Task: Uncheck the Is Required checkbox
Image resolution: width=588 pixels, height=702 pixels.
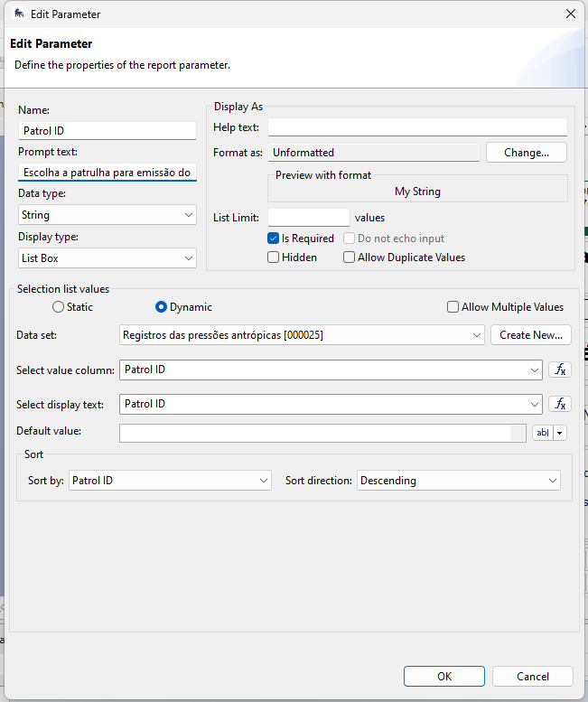Action: point(274,239)
